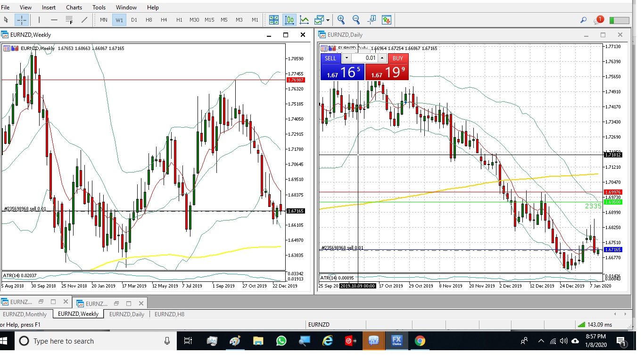Switch to the EURNZD,Monthly tab
Screen dimensions: 644x362
[25, 314]
